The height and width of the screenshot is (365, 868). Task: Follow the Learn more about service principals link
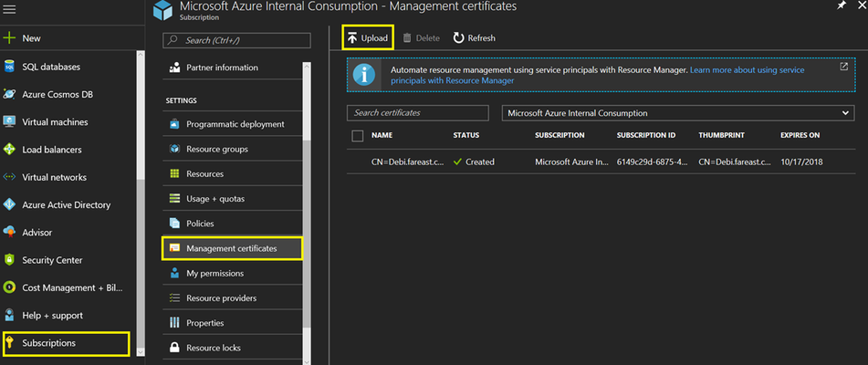click(597, 75)
